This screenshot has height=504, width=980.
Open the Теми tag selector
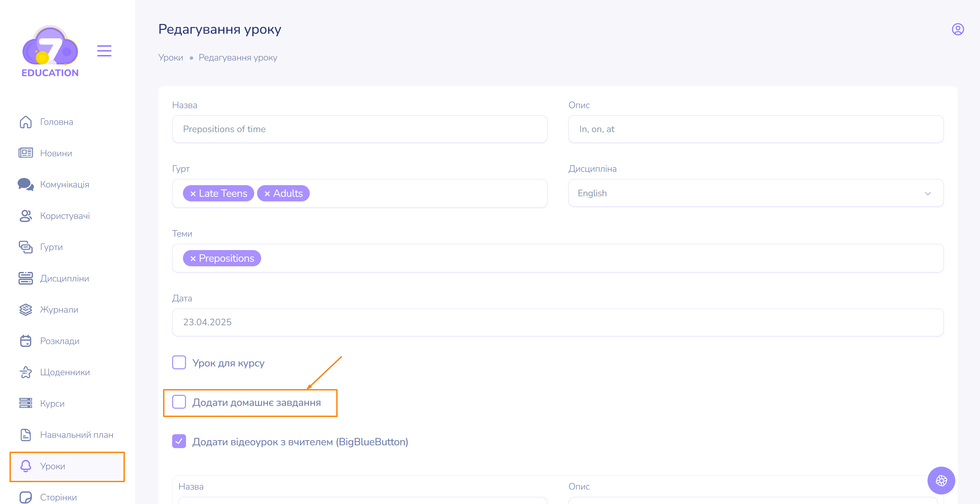pos(571,258)
